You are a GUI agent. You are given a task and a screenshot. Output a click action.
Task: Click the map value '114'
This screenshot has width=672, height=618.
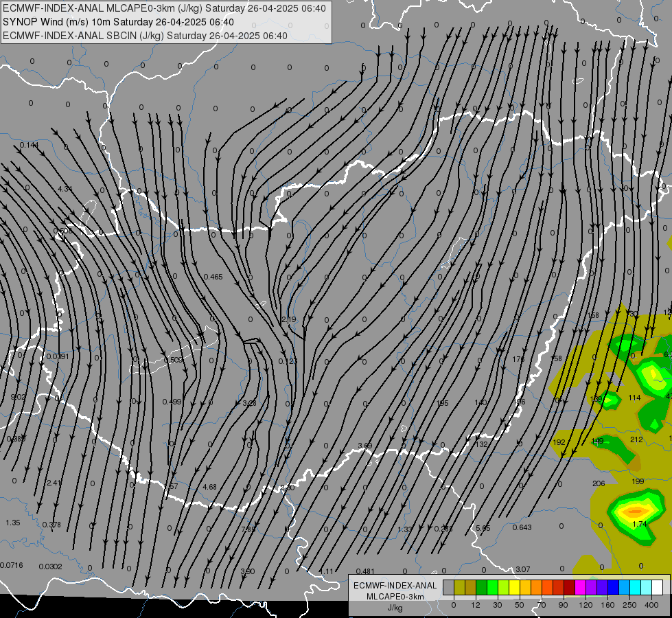pos(634,398)
